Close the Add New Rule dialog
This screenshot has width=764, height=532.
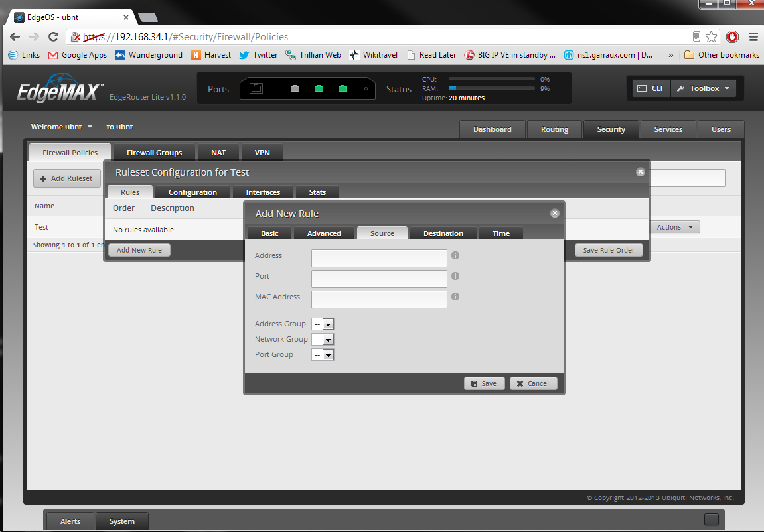(555, 213)
